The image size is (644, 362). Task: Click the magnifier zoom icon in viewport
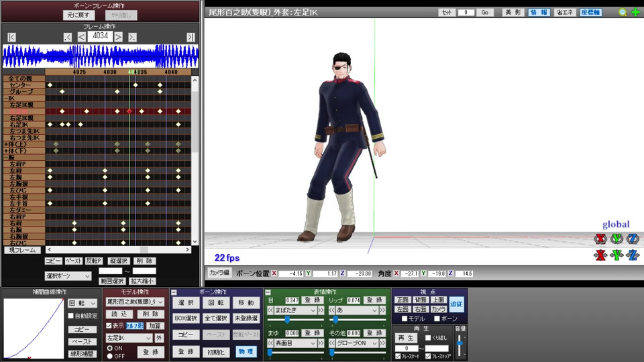[x=623, y=12]
